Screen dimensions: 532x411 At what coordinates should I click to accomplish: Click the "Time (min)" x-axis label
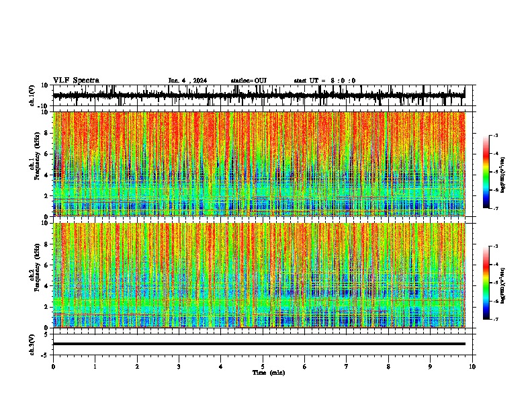(x=269, y=373)
